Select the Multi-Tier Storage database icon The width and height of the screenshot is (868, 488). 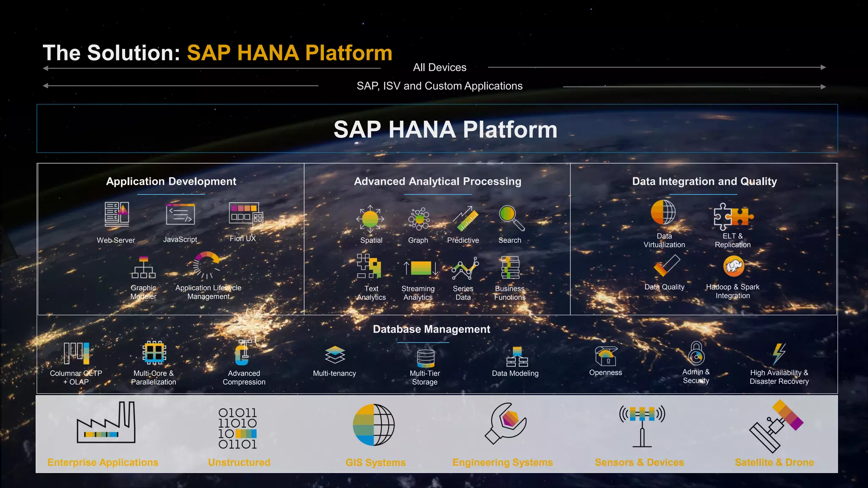click(426, 358)
